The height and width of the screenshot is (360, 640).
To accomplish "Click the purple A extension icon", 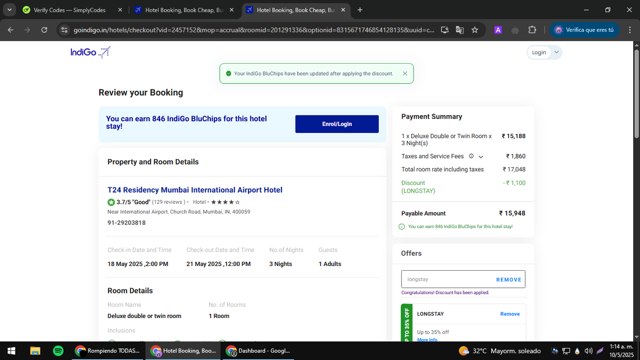I will coord(498,30).
